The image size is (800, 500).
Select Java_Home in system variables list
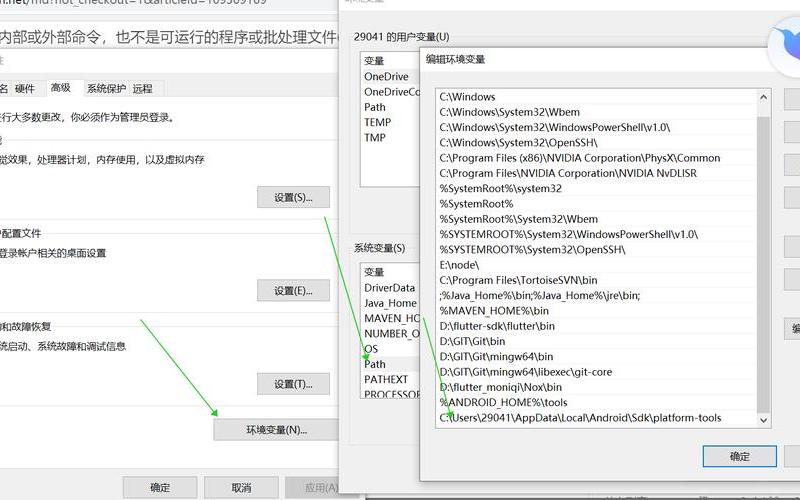(x=390, y=303)
